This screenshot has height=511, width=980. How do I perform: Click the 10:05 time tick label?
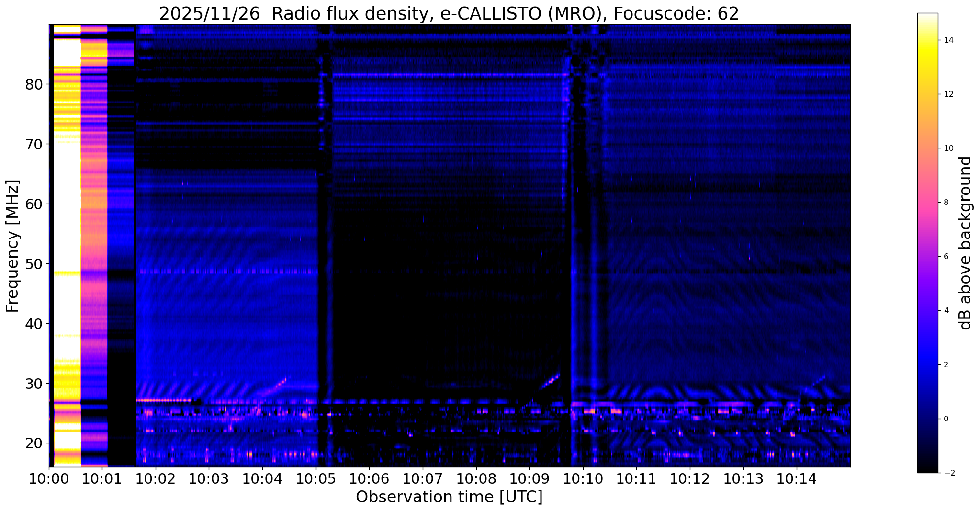316,478
